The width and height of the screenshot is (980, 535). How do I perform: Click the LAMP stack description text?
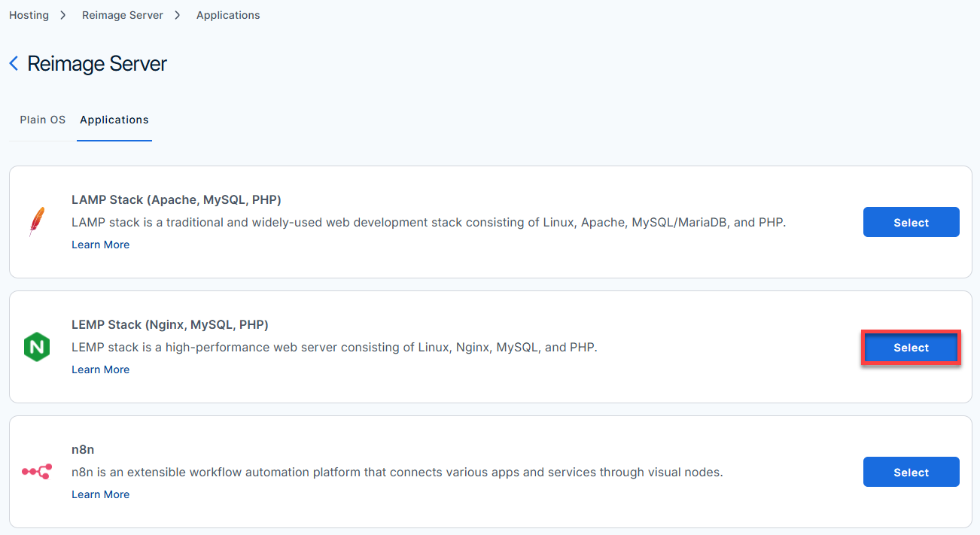point(428,223)
